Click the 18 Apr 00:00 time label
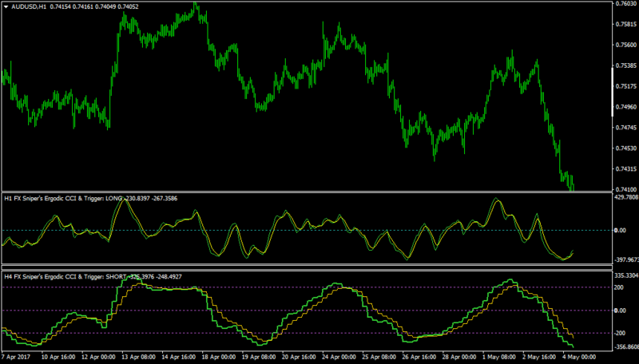The width and height of the screenshot is (639, 364). [x=219, y=357]
